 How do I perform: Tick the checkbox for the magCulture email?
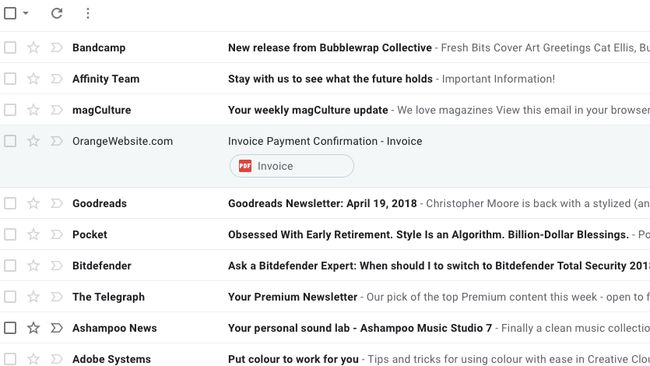10,110
